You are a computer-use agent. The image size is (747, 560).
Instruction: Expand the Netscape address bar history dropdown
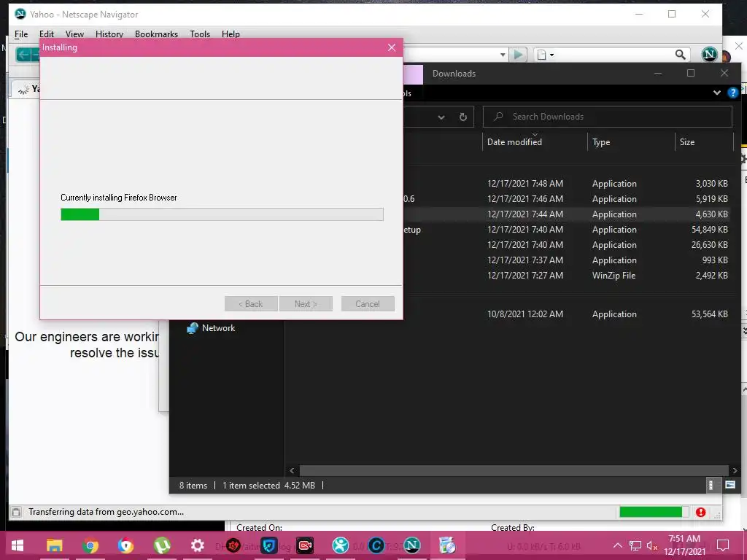pyautogui.click(x=503, y=55)
